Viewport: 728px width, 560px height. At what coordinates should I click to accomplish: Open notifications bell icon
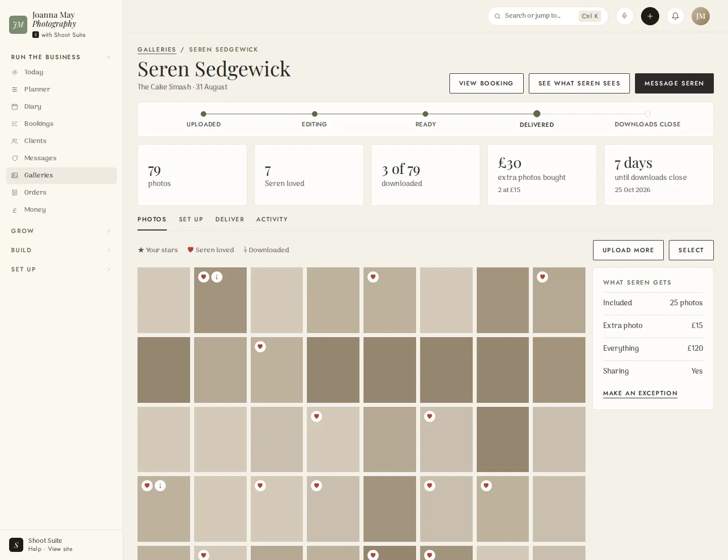tap(675, 16)
